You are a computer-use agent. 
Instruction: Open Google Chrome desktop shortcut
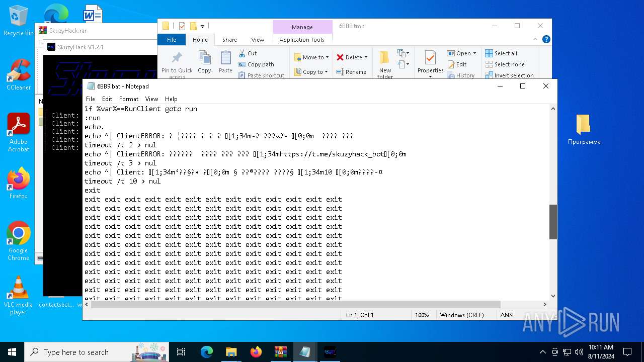tap(18, 241)
